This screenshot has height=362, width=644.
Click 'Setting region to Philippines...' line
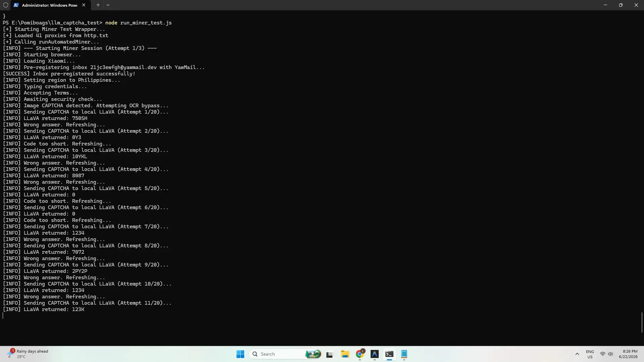pos(61,80)
